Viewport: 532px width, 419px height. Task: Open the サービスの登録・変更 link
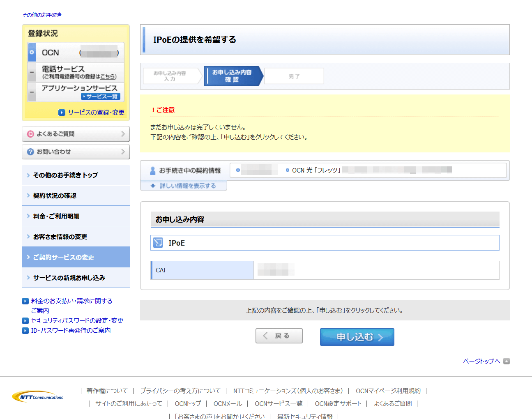coord(96,112)
